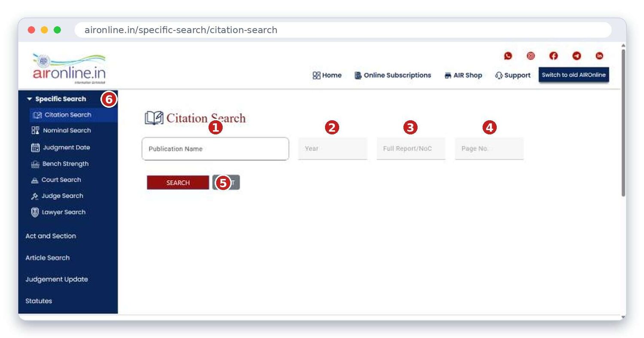Image resolution: width=644 pixels, height=338 pixels.
Task: Expand the Act and Section menu
Action: pyautogui.click(x=51, y=236)
